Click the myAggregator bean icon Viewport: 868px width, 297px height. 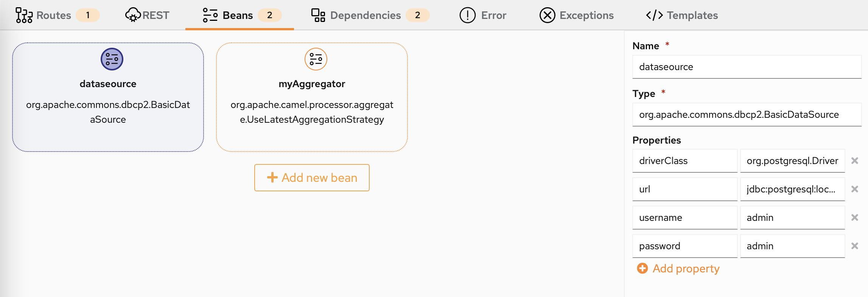pos(316,59)
